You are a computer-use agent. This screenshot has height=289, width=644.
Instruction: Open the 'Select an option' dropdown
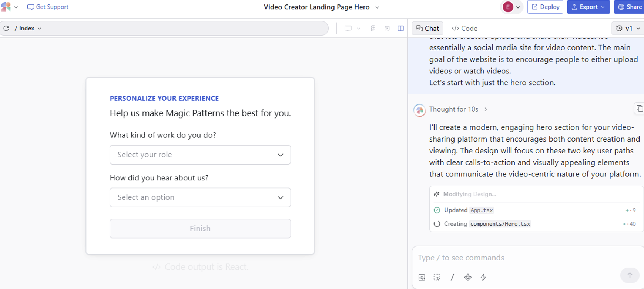click(200, 197)
